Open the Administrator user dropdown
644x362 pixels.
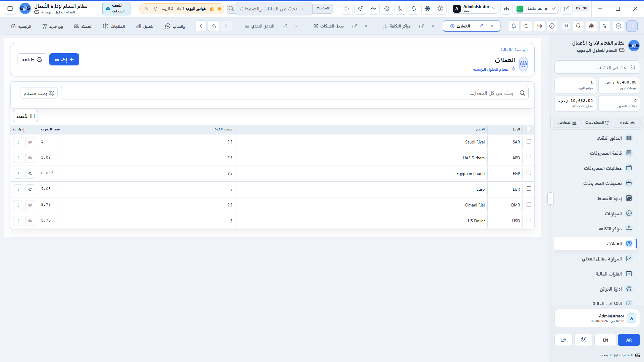pos(475,9)
